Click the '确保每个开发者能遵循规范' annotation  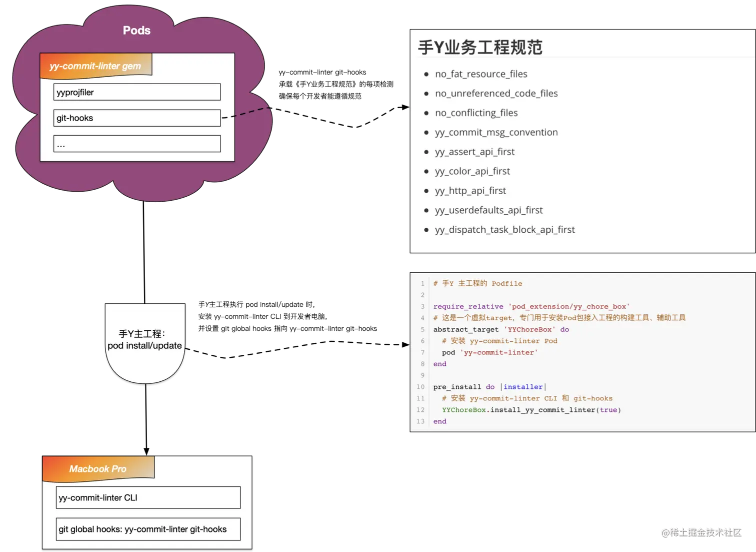[320, 96]
